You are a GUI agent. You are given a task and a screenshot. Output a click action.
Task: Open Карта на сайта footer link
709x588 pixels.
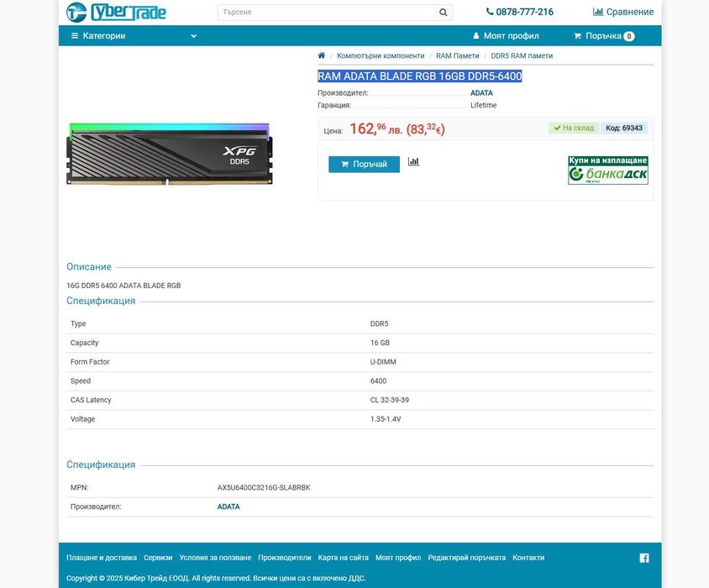343,558
